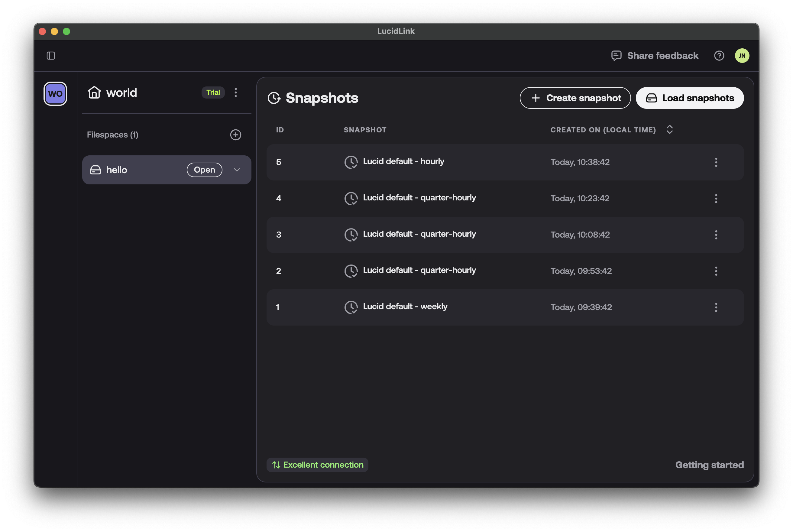Open options menu for snapshot 1

click(x=716, y=307)
